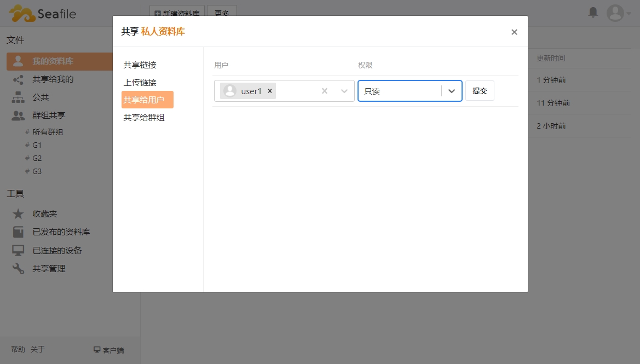
Task: Open 共享给我的 share icon in sidebar
Action: point(19,80)
